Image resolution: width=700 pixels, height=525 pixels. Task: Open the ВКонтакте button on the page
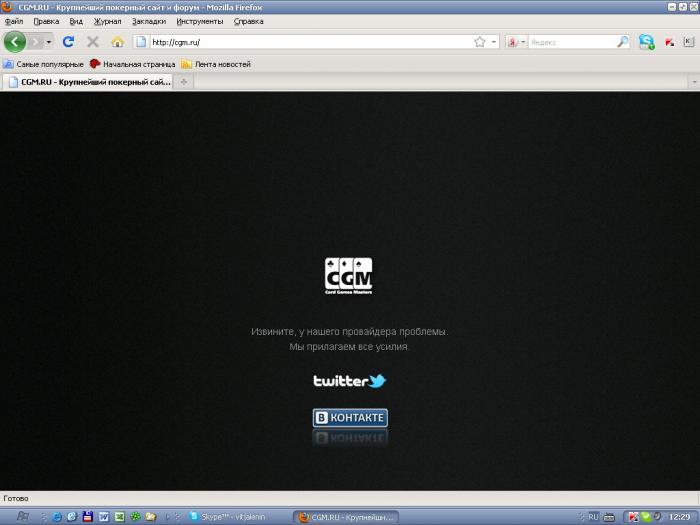coord(350,418)
